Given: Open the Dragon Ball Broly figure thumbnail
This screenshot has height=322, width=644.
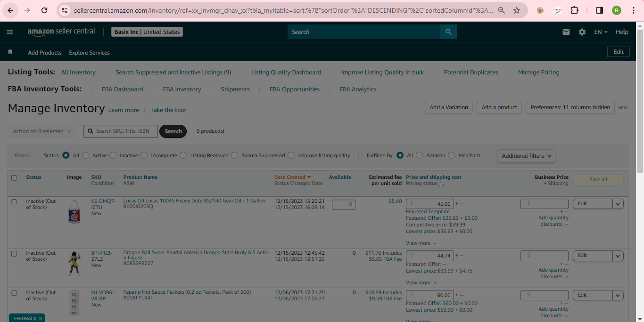Looking at the screenshot, I should coord(74,263).
